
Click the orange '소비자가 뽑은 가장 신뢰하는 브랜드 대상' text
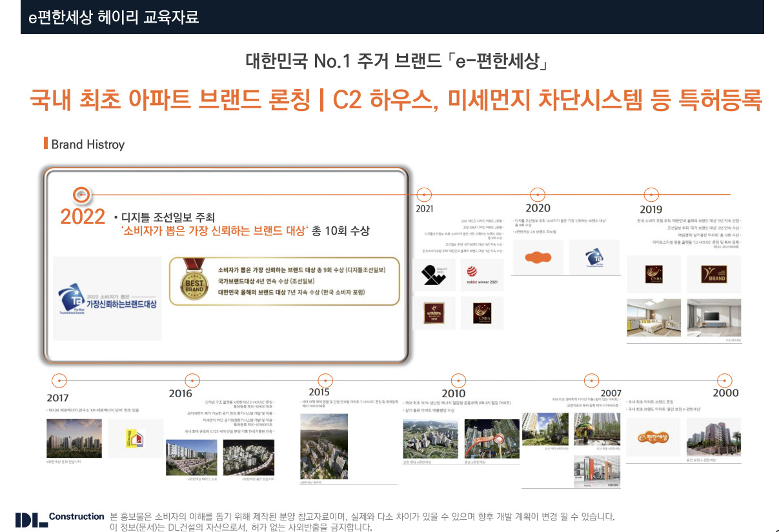pos(215,231)
